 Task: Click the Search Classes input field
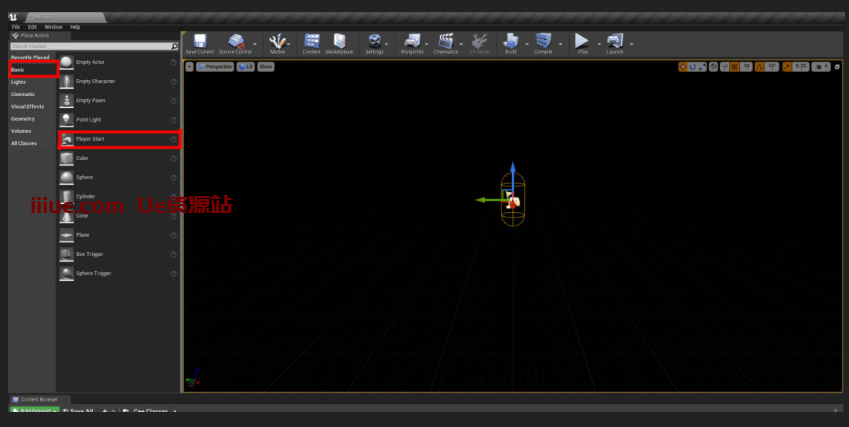point(90,46)
